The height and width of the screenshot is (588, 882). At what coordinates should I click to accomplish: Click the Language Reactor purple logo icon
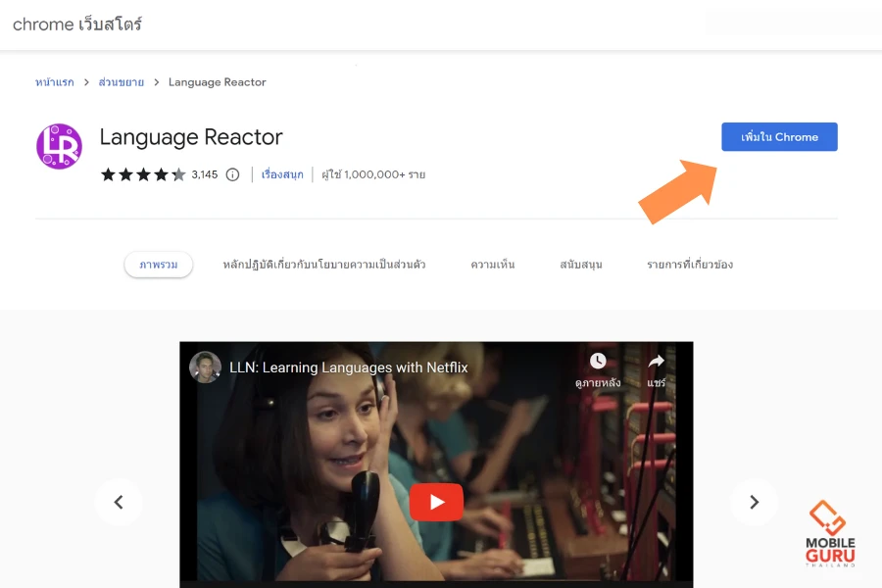59,146
